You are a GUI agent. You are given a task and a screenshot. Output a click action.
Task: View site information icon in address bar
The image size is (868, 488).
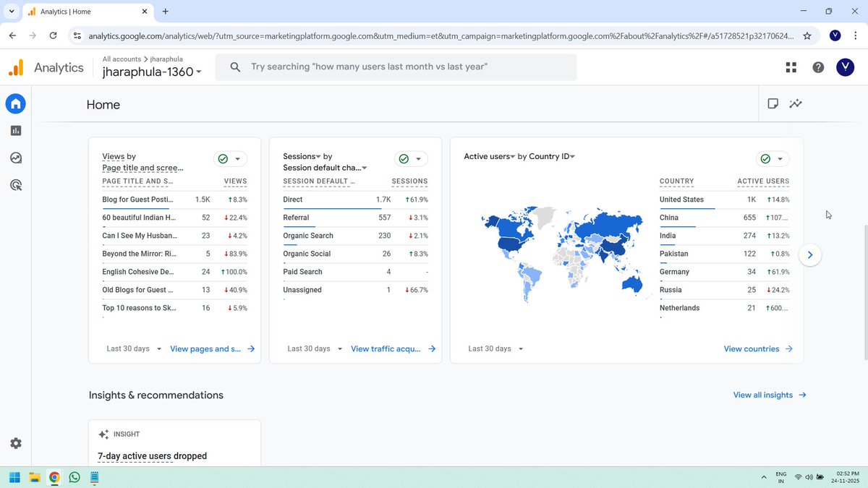click(x=77, y=35)
